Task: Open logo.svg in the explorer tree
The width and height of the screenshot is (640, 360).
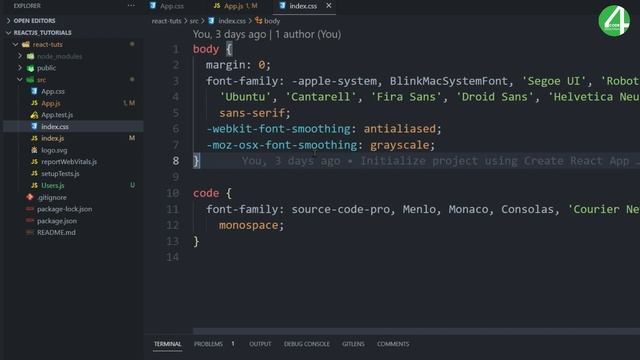Action: pyautogui.click(x=54, y=150)
